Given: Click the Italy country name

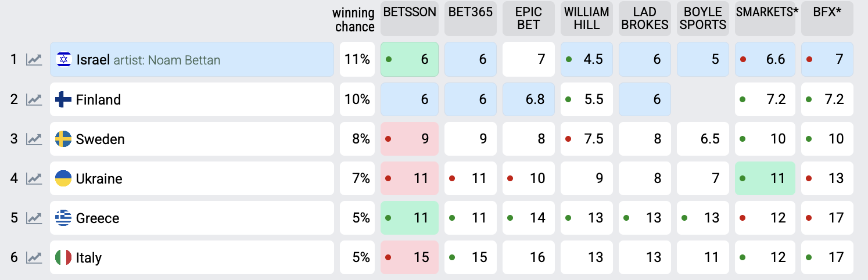Looking at the screenshot, I should point(88,258).
